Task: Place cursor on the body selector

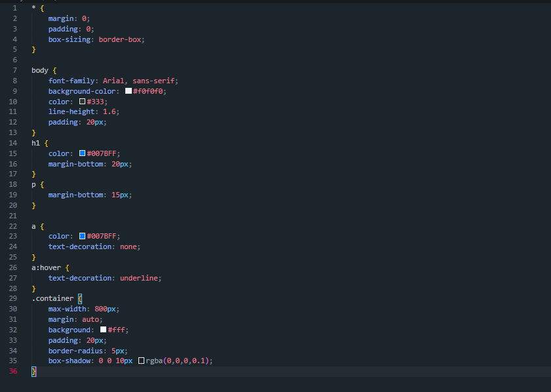Action: pos(35,70)
